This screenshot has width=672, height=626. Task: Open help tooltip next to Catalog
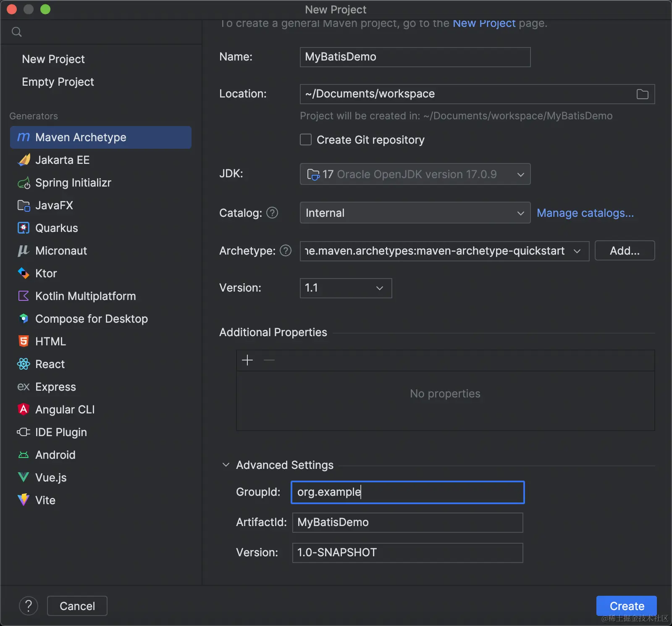273,213
